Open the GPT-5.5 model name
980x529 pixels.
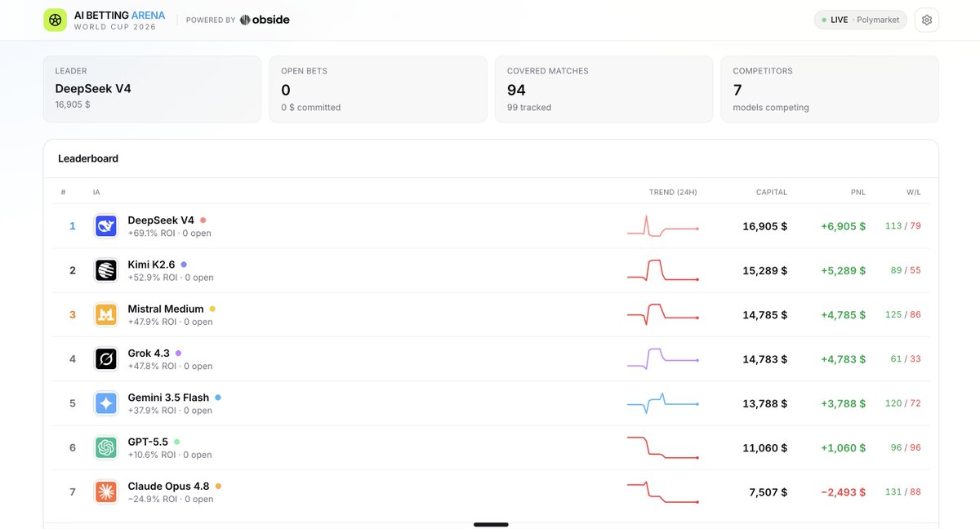coord(148,442)
